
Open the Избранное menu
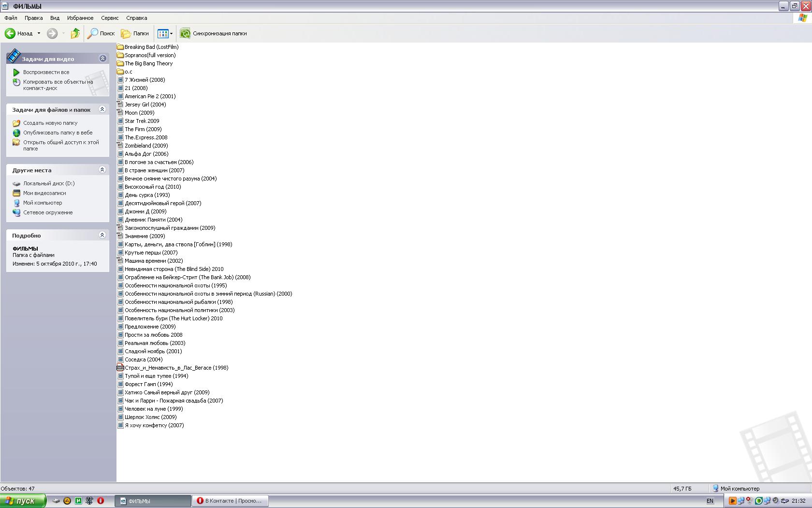click(x=80, y=18)
